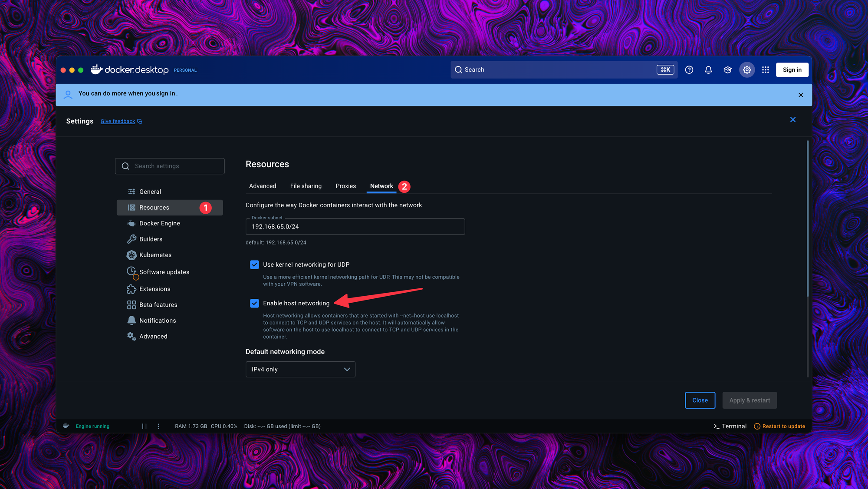Open the Terminal panel

click(730, 426)
